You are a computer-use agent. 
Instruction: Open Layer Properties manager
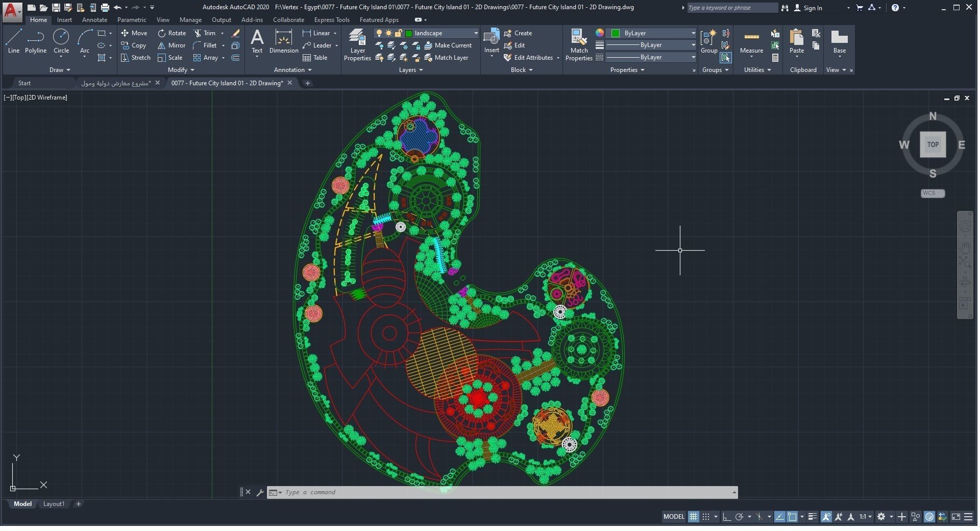click(357, 45)
